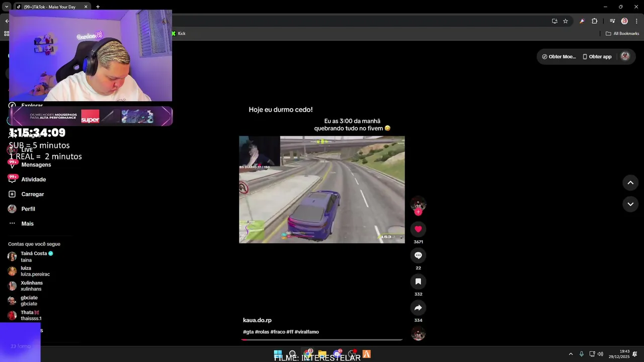Open Windows notification bell icon
Viewport: 644px width, 362px height.
635,354
